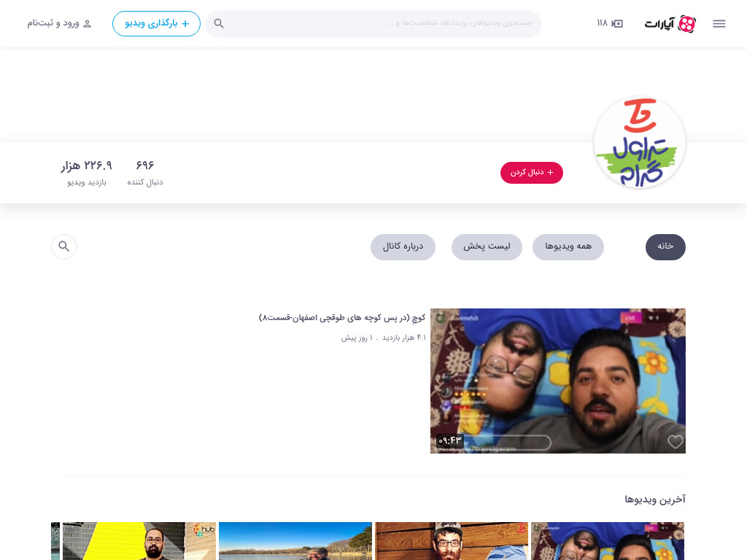Screen dimensions: 747x560
Task: Open ورود و ثبت‌نام login link
Action: click(59, 23)
